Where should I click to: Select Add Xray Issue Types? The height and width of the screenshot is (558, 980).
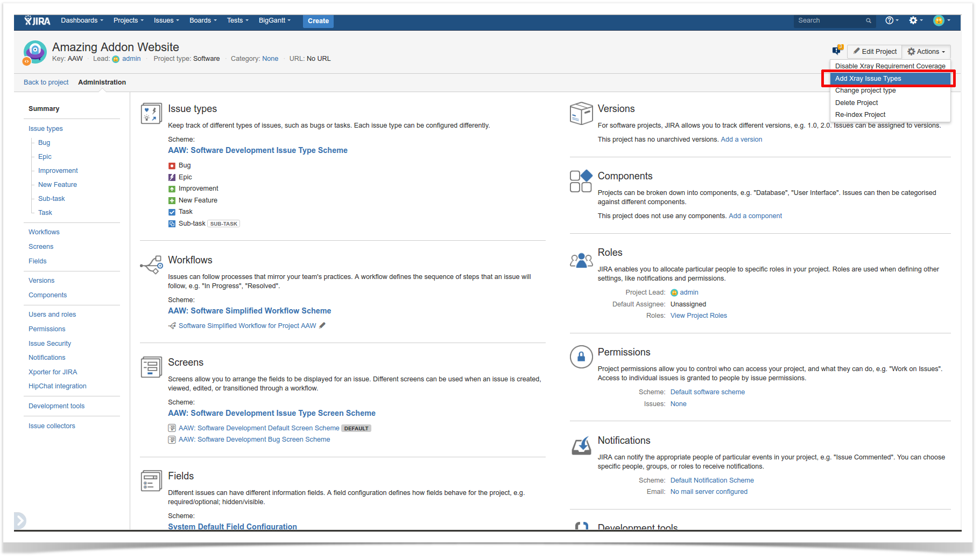pos(890,79)
